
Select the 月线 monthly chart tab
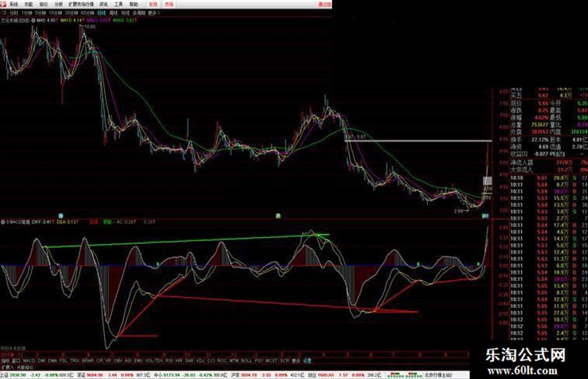(125, 13)
